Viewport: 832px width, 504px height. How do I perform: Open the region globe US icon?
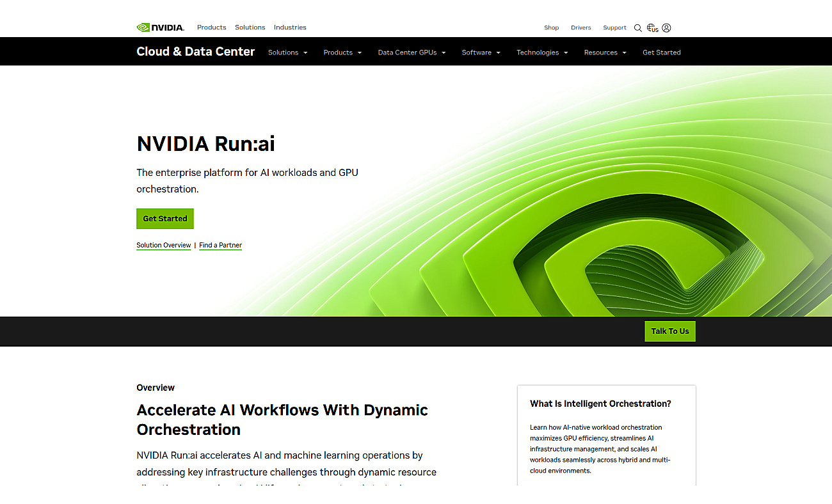click(x=652, y=28)
